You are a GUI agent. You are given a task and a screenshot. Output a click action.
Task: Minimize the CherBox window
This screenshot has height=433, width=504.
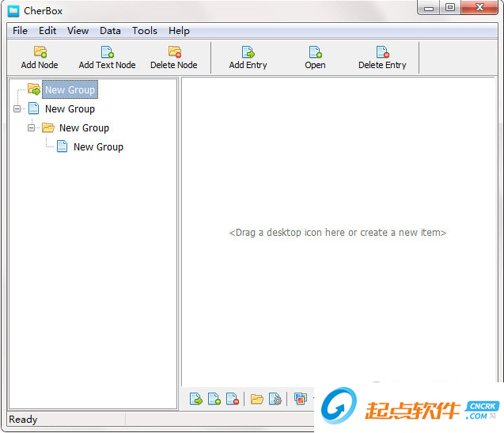[429, 8]
